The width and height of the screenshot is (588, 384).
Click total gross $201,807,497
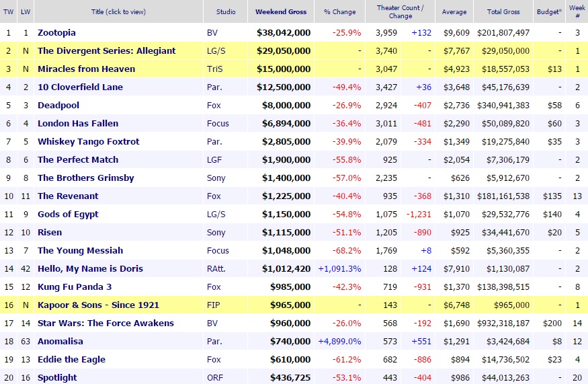[x=503, y=33]
